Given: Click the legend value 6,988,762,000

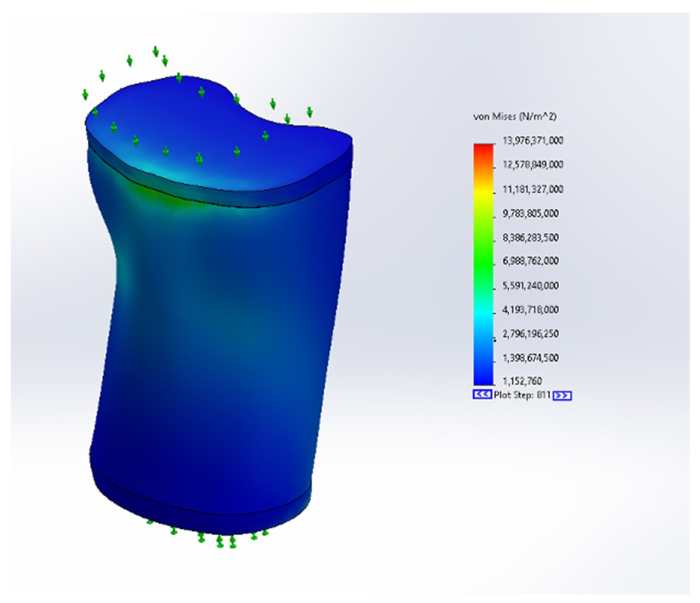Looking at the screenshot, I should pos(530,261).
